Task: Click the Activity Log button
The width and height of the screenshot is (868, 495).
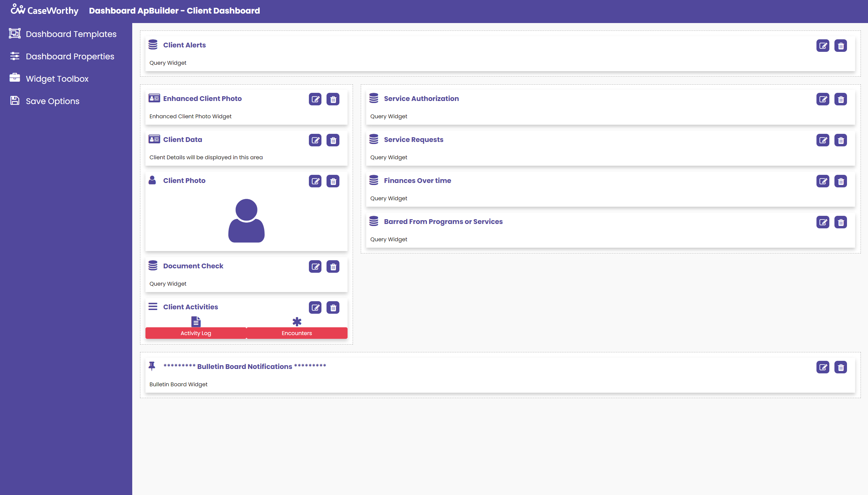Action: point(196,333)
